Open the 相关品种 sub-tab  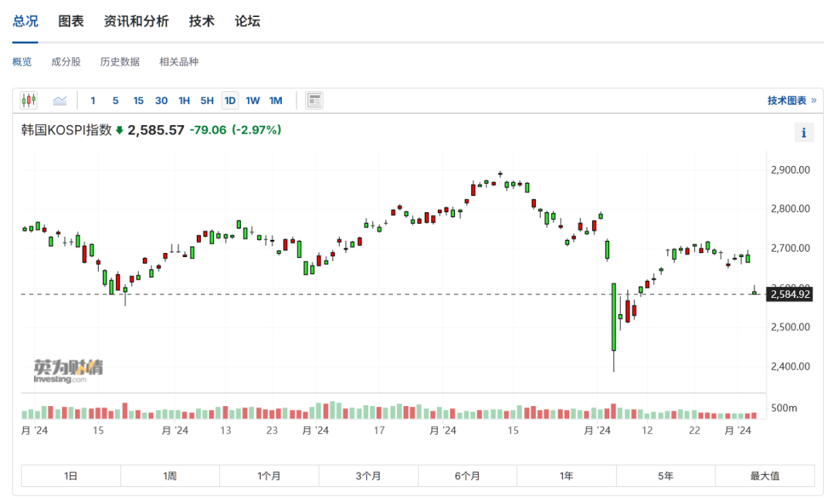[178, 62]
